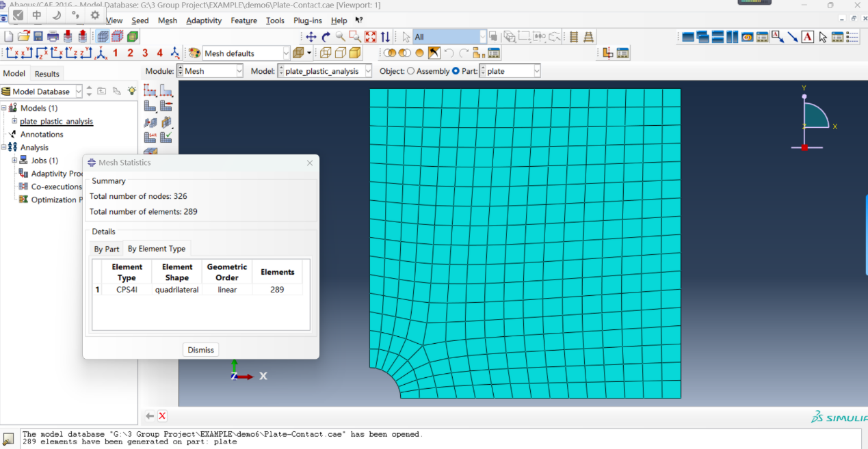Select the Part radio button
868x449 pixels.
(x=456, y=71)
